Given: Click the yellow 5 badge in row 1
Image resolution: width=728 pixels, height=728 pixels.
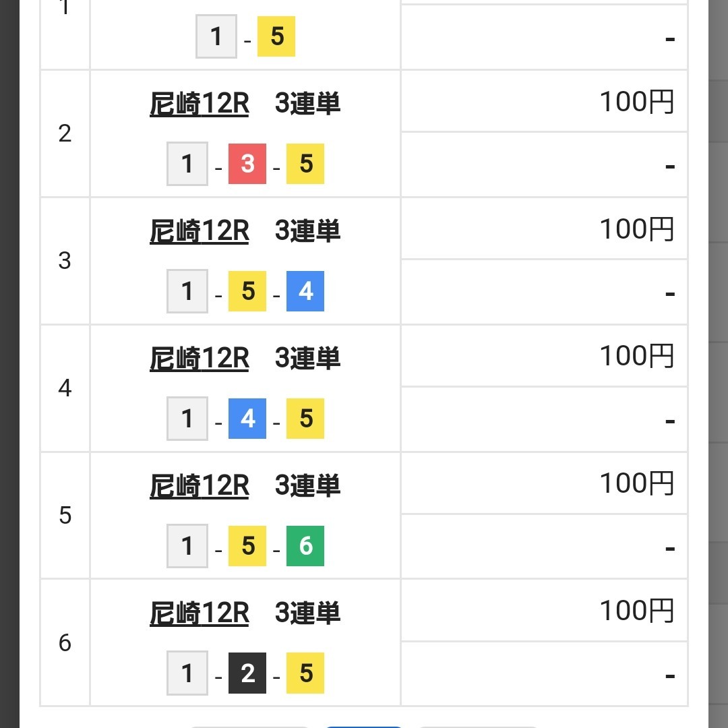Looking at the screenshot, I should tap(276, 37).
